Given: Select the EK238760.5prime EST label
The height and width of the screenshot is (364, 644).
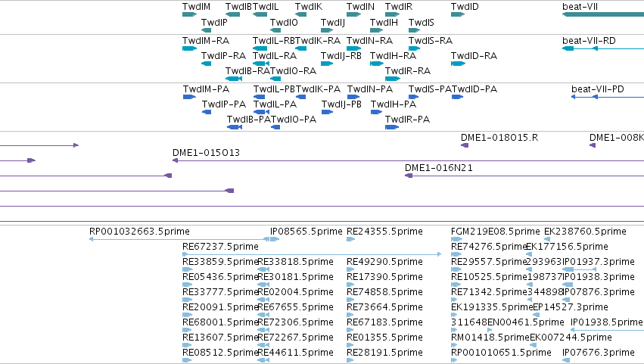Looking at the screenshot, I should click(585, 232).
